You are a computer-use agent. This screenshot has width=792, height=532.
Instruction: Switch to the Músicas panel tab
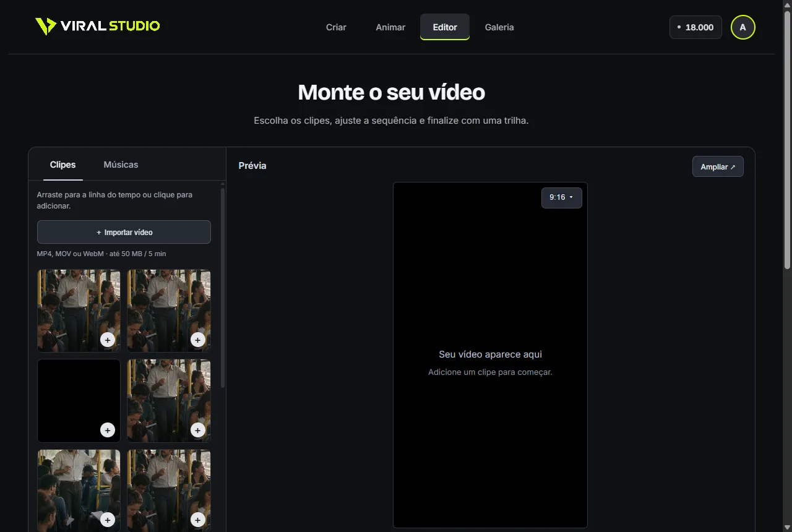121,165
